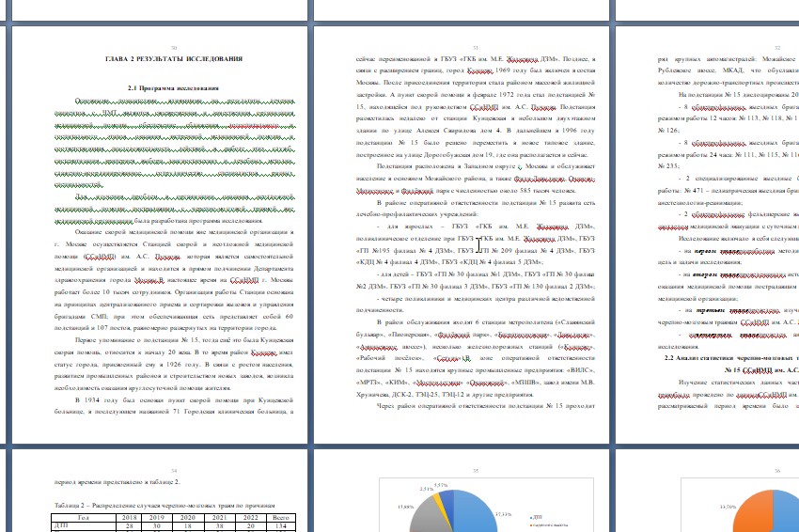The width and height of the screenshot is (799, 532).
Task: Click the paragraph starting 'В 1934 году был основан'
Action: click(x=174, y=406)
